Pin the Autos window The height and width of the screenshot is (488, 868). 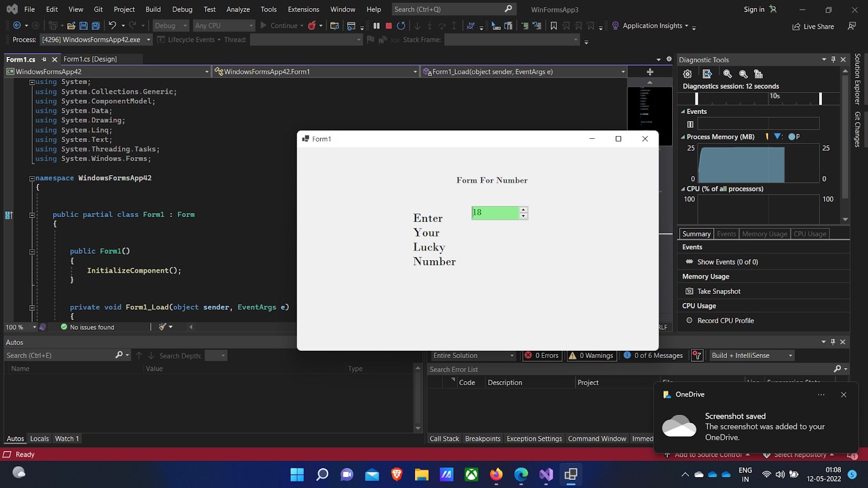pos(833,342)
